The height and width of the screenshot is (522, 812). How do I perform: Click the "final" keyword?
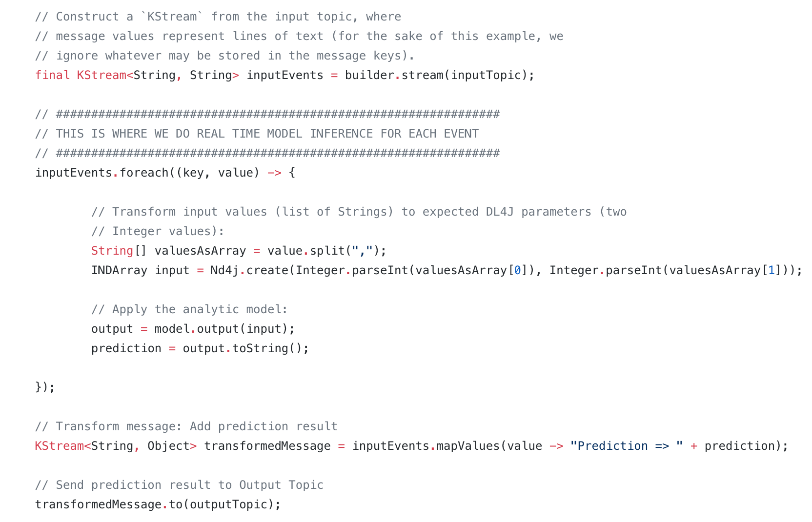(x=52, y=75)
